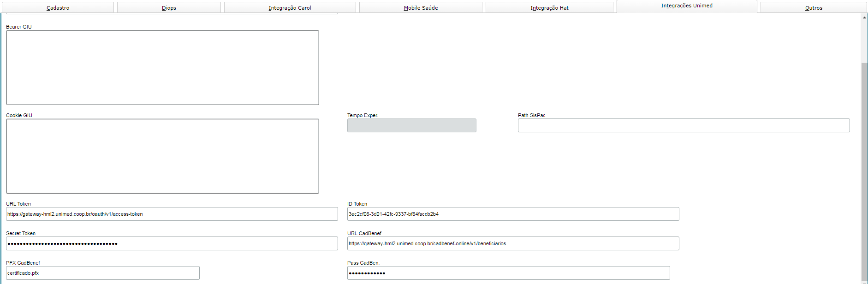
Task: Click the Secret Token password field
Action: click(x=172, y=243)
